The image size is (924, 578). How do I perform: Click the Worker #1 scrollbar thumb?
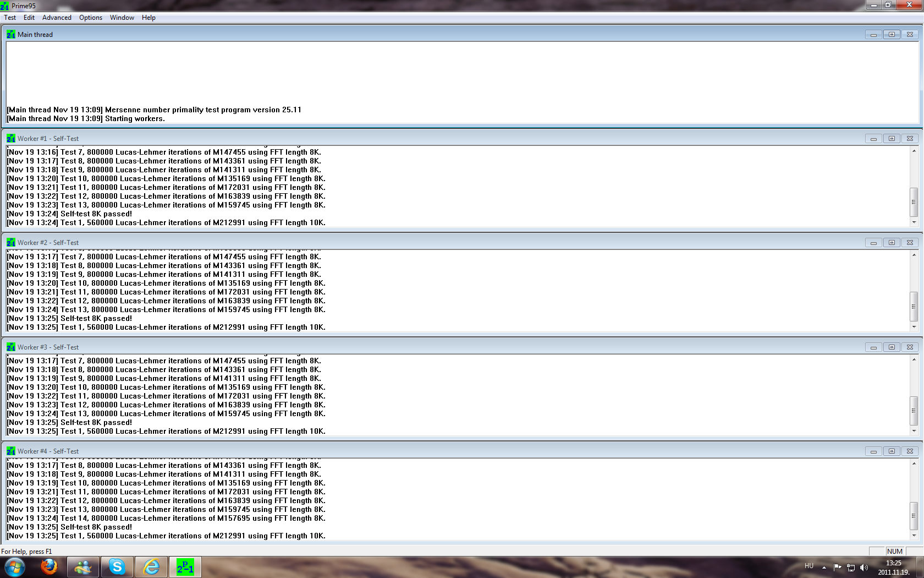point(914,202)
